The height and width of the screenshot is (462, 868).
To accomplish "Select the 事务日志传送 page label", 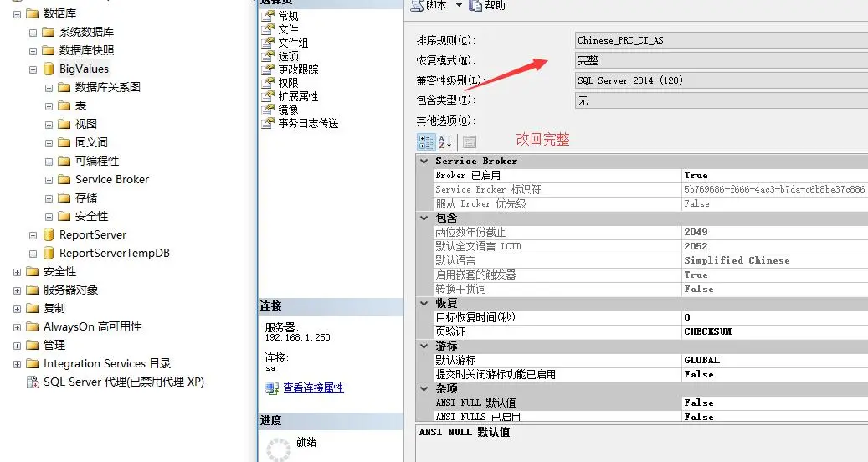I will pos(308,123).
